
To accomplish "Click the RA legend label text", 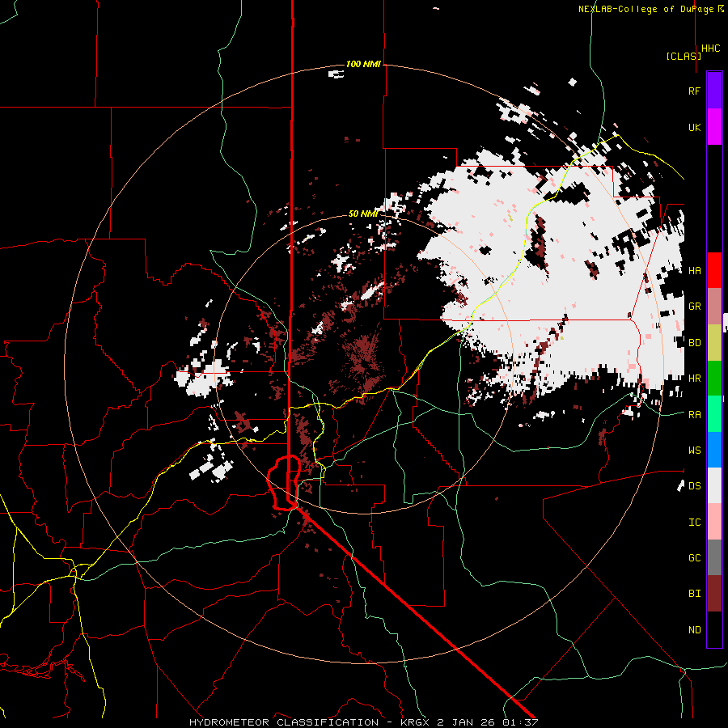I will [x=694, y=414].
